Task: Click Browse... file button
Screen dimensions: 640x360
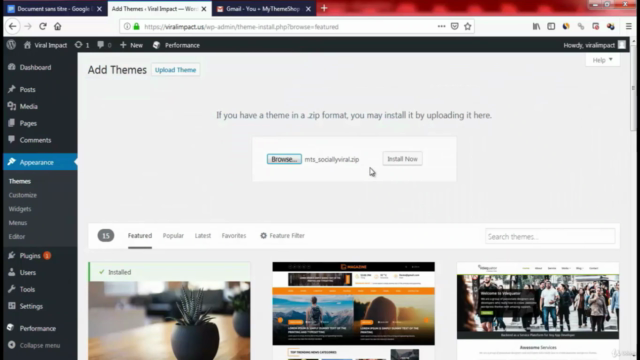Action: click(x=284, y=159)
